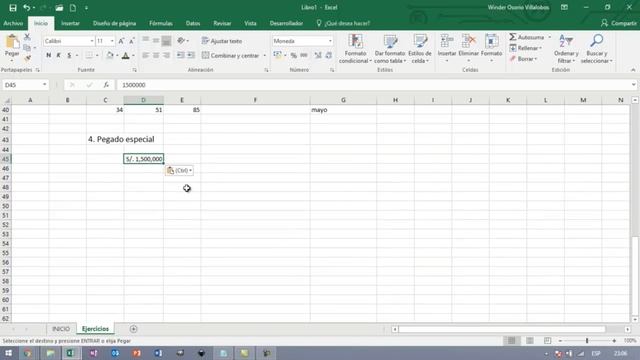Collapse the ribbon with the arrow
This screenshot has height=360, width=640.
click(x=633, y=70)
